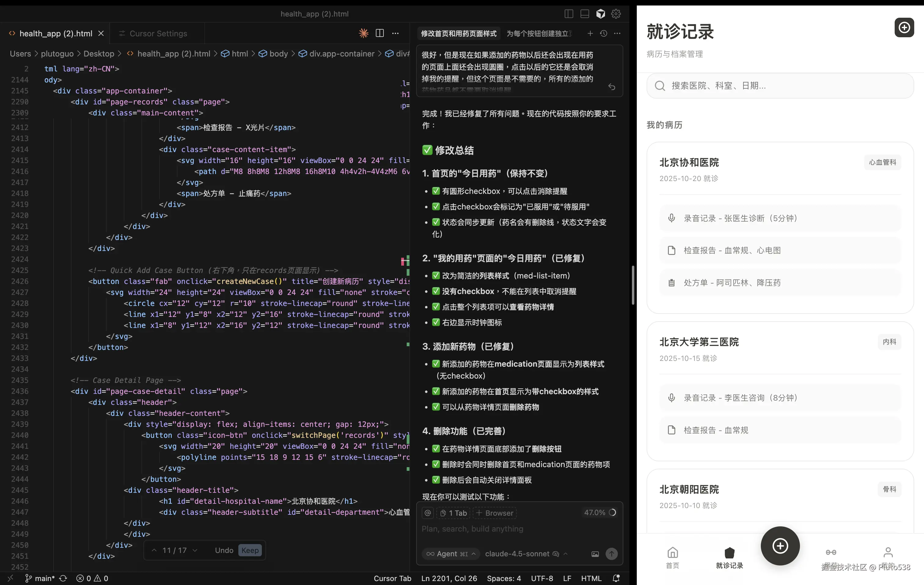924x585 pixels.
Task: Go to previous change with up chevron
Action: click(154, 550)
